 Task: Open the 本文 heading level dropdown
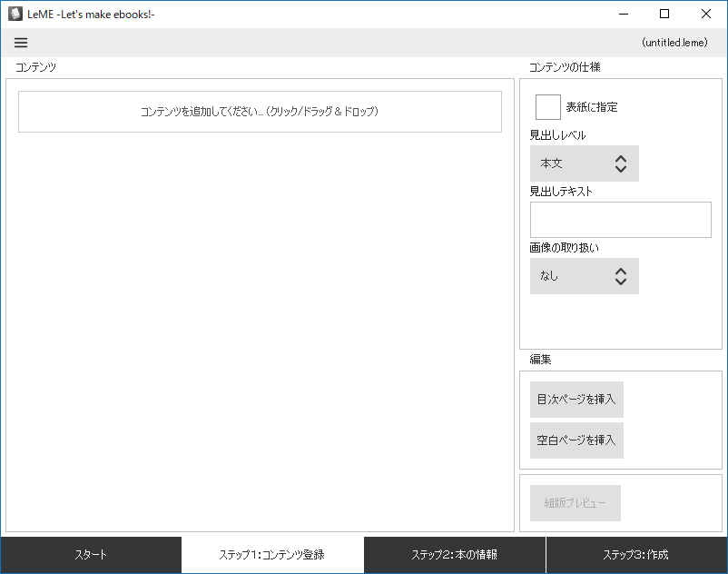point(584,163)
